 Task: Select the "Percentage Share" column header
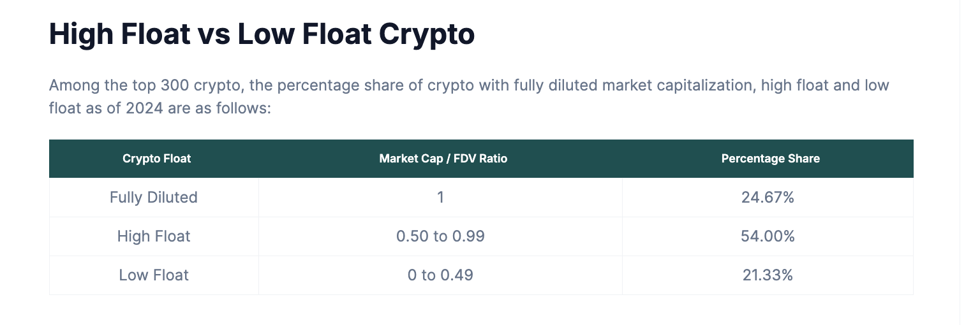tap(770, 159)
